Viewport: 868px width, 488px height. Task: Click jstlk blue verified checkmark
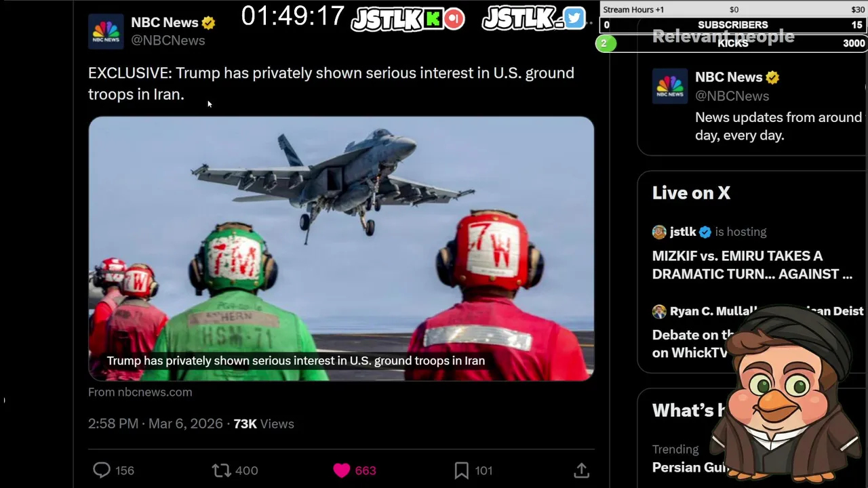tap(705, 232)
